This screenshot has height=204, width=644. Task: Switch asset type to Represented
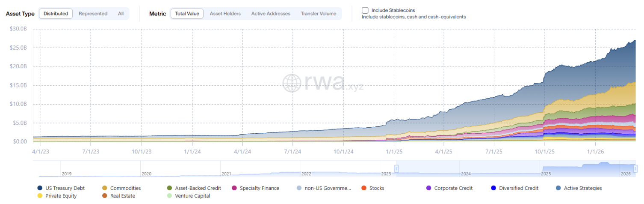pyautogui.click(x=93, y=14)
